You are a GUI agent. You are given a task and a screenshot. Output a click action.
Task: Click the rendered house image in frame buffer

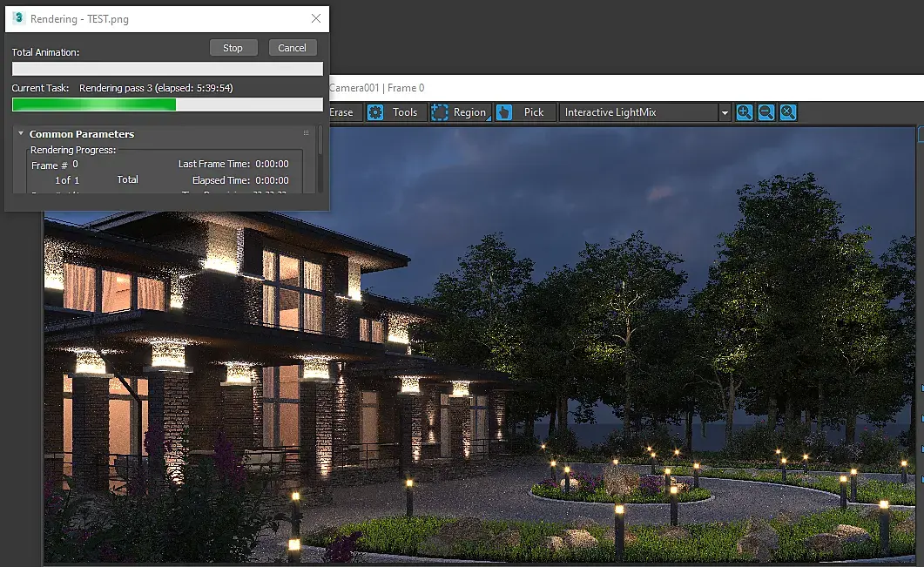pos(480,346)
